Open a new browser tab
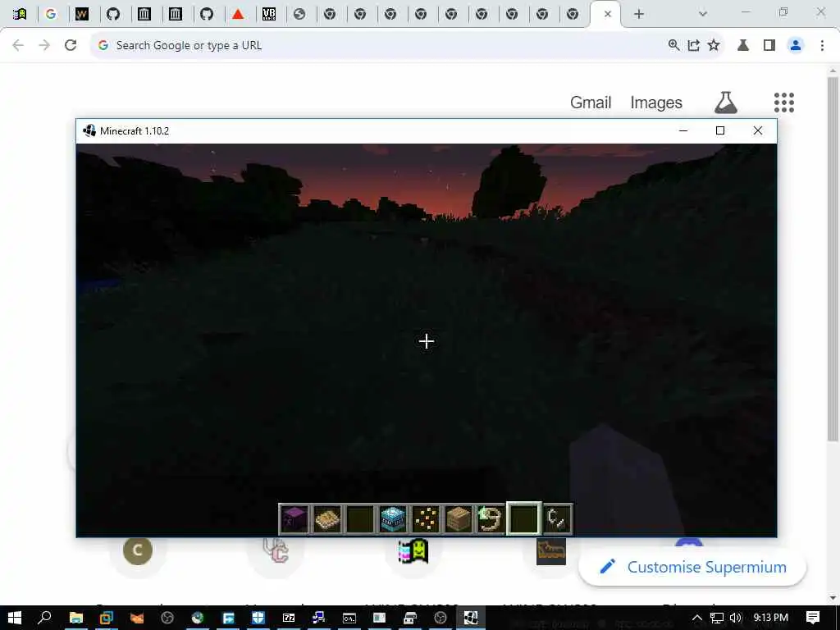The image size is (840, 630). 638,14
